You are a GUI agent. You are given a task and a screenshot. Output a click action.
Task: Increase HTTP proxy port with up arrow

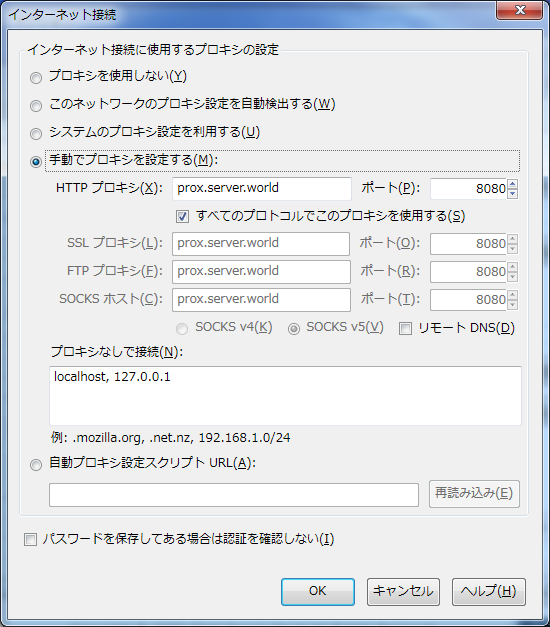[x=512, y=184]
